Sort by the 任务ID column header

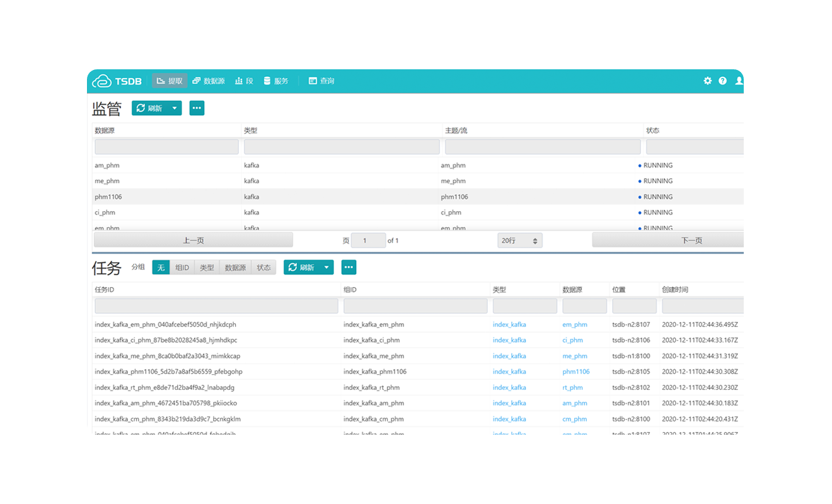(105, 290)
